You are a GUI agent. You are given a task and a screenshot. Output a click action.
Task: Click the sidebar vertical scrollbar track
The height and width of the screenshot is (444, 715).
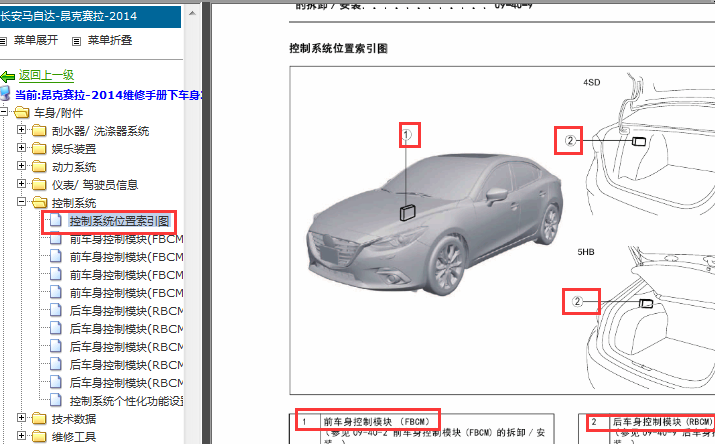click(x=192, y=228)
